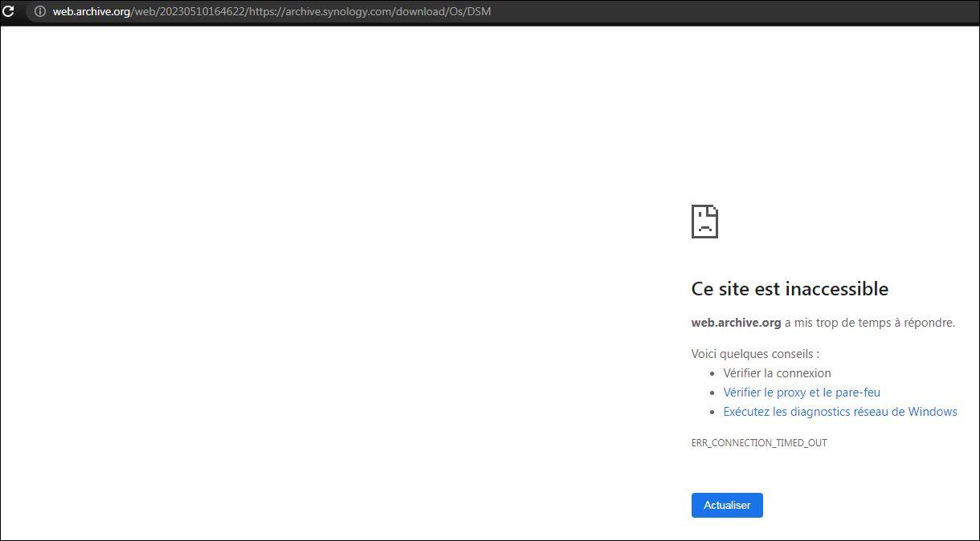Click "a mis trop de temps à répondre" text
The width and height of the screenshot is (980, 541).
point(870,323)
